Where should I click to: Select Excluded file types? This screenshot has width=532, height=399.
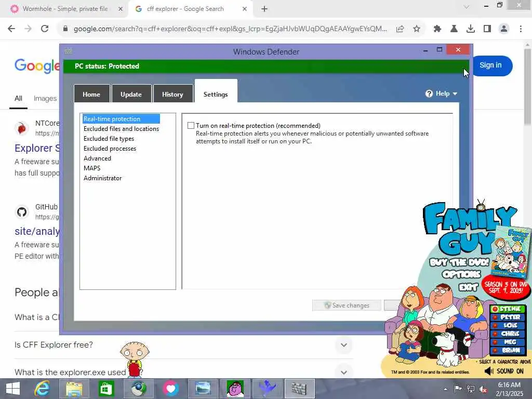(109, 138)
